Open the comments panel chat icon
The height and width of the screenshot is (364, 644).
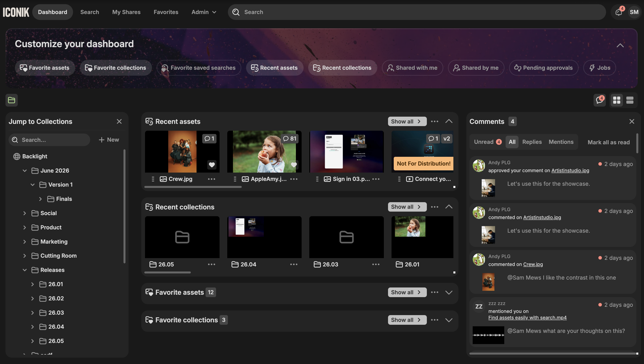coord(599,100)
